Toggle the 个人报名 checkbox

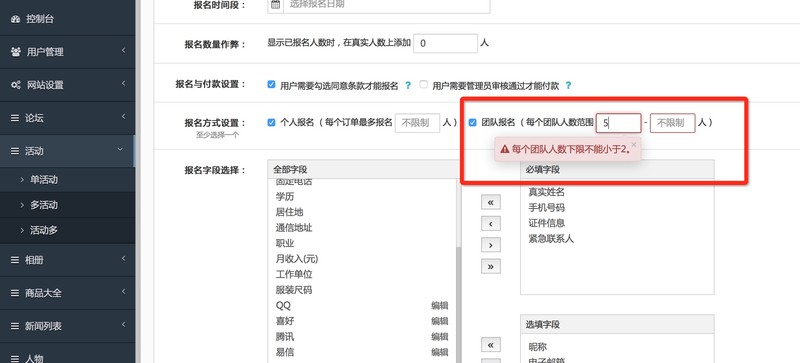271,123
